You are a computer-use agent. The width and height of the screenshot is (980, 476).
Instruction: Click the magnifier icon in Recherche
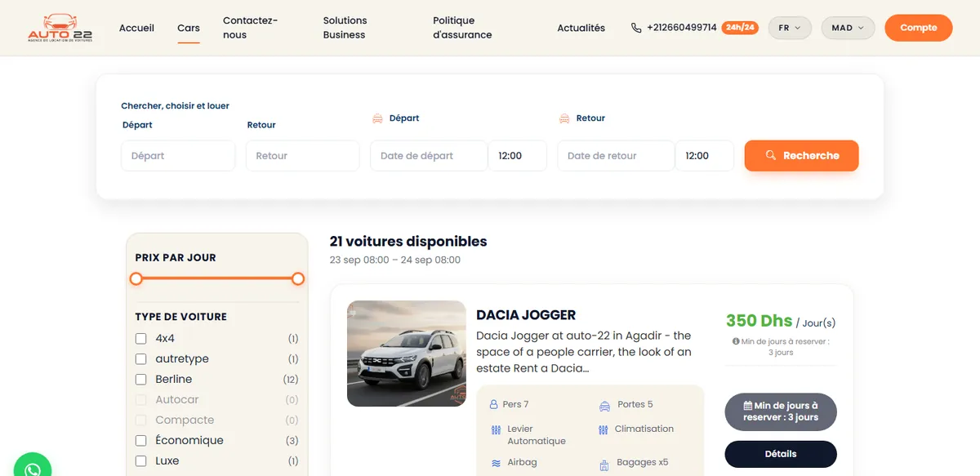[770, 155]
